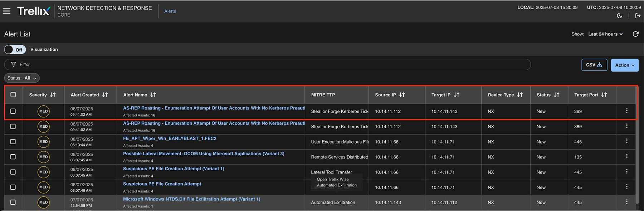The width and height of the screenshot is (644, 211).
Task: Sort by Alert Created arrows
Action: pos(105,95)
